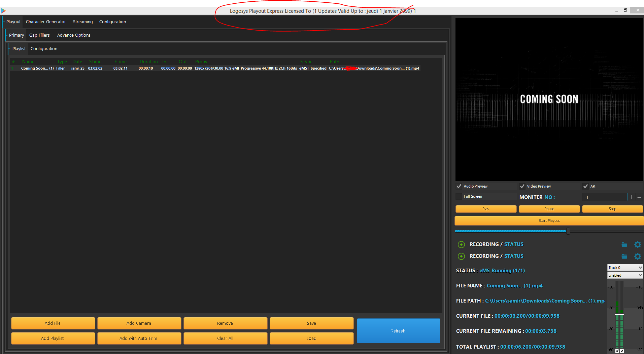Screen dimensions: 644x354
Task: Click the Add Playlist button
Action: (x=53, y=338)
